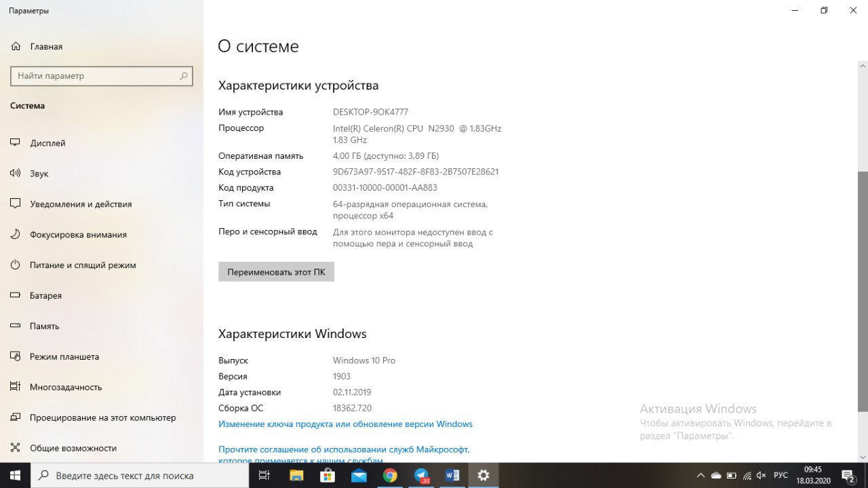Click the Режим планшета tablet icon
This screenshot has height=488, width=868.
(x=16, y=357)
